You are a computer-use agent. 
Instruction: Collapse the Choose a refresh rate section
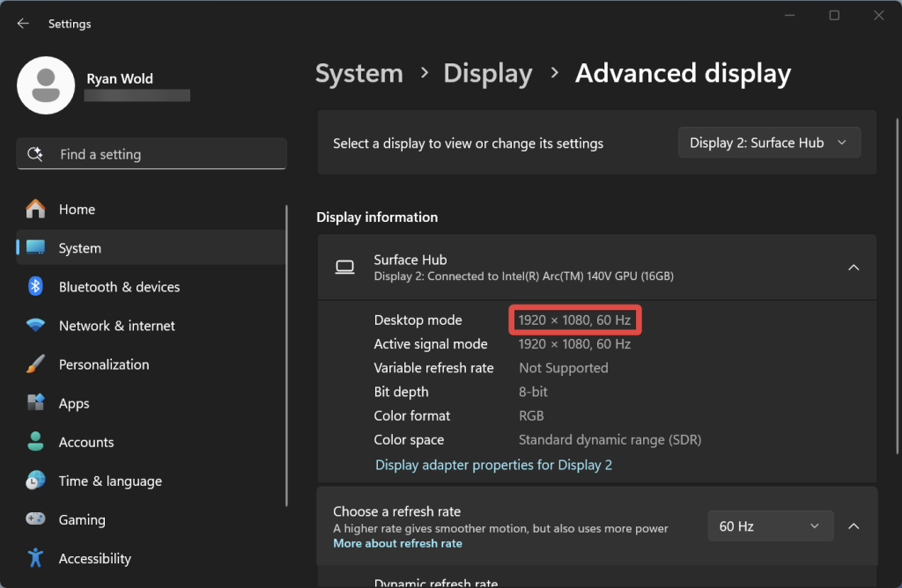click(854, 526)
